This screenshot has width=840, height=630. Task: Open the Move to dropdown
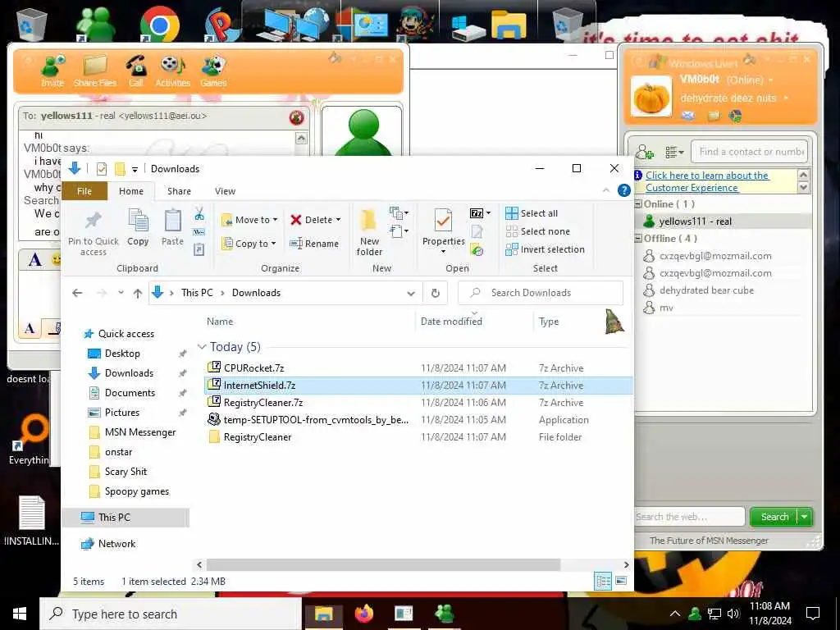coord(249,220)
